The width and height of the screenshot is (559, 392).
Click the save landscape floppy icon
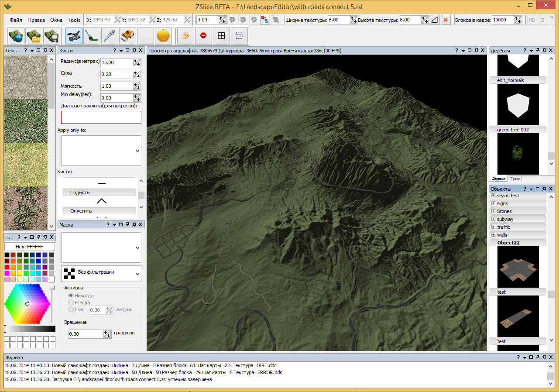[52, 36]
